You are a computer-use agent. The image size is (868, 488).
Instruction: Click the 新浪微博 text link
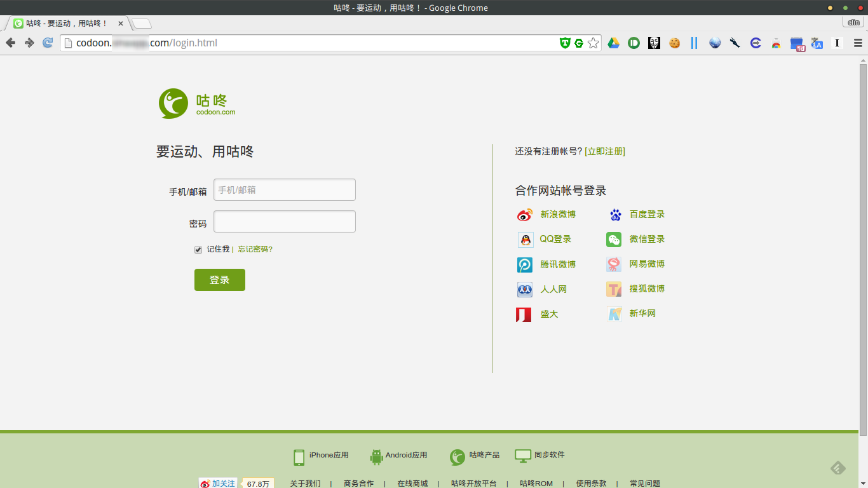coord(558,215)
